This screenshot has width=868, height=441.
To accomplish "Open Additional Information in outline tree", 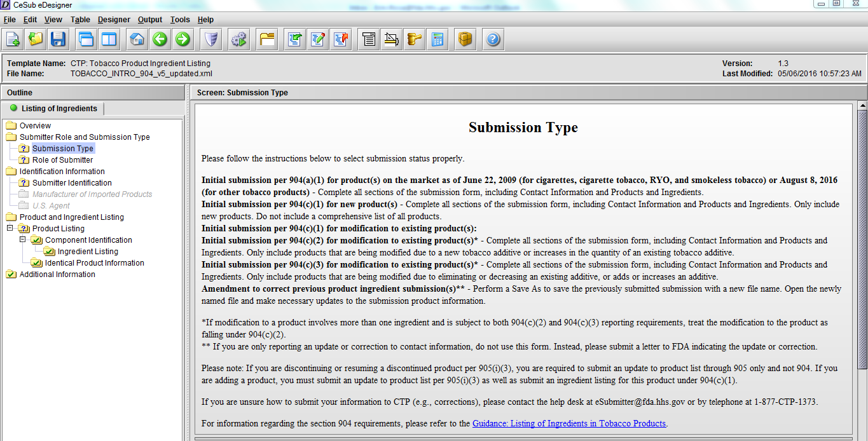I will point(57,274).
